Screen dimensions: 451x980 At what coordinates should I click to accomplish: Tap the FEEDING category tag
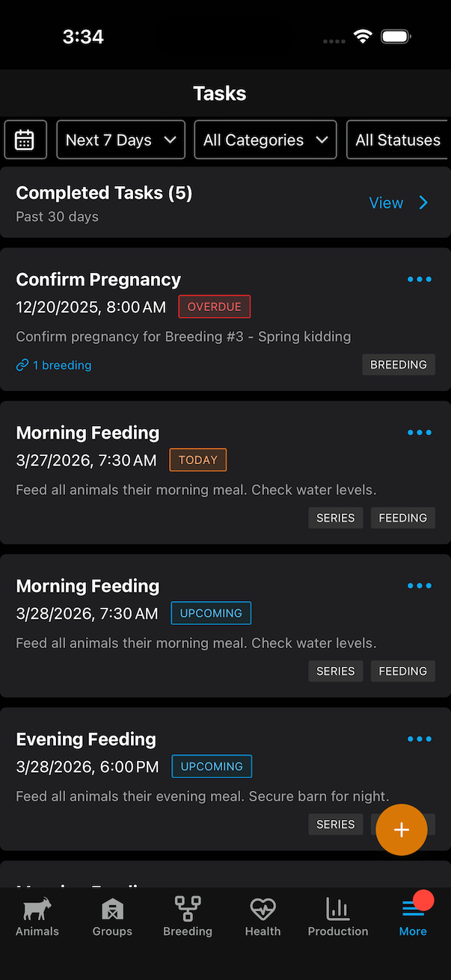coord(402,517)
